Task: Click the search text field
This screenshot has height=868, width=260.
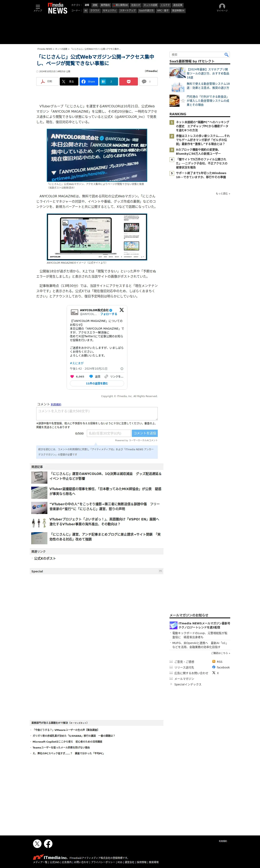Action: pos(197,55)
